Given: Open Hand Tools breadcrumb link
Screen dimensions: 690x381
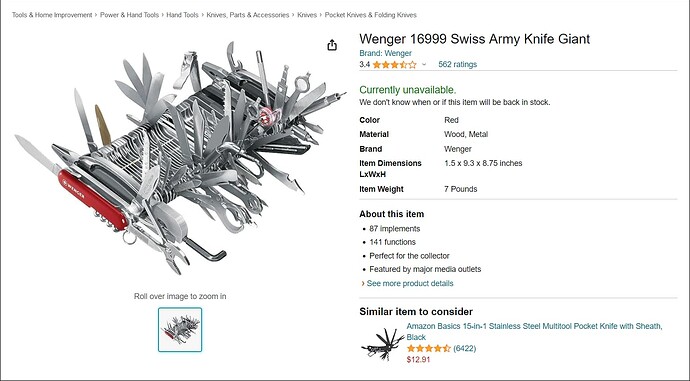Looking at the screenshot, I should click(x=182, y=15).
